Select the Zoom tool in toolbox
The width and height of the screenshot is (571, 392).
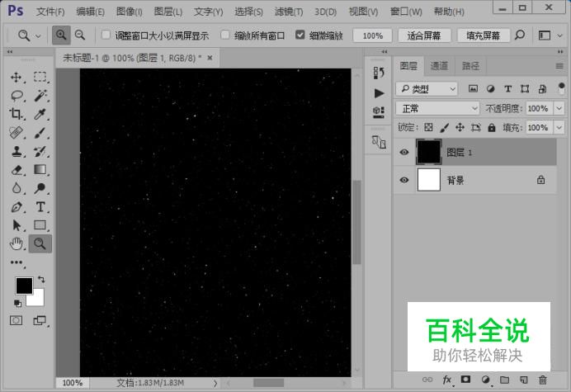pos(40,243)
